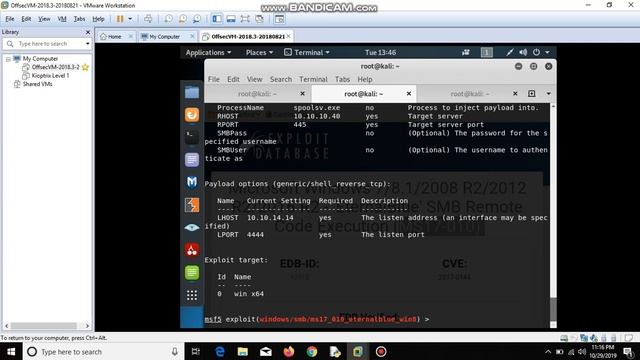
Task: Open Chrome from Windows taskbar
Action: (x=312, y=351)
